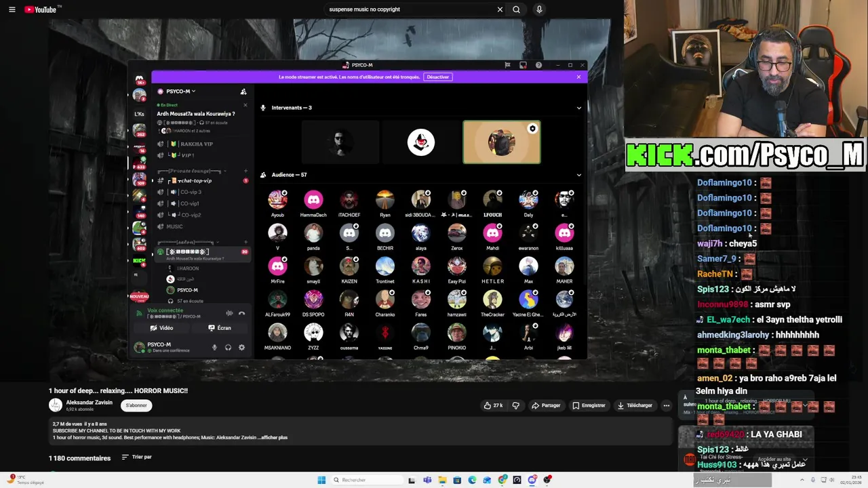Viewport: 868px width, 488px height.
Task: Share the video with Partager
Action: [546, 405]
